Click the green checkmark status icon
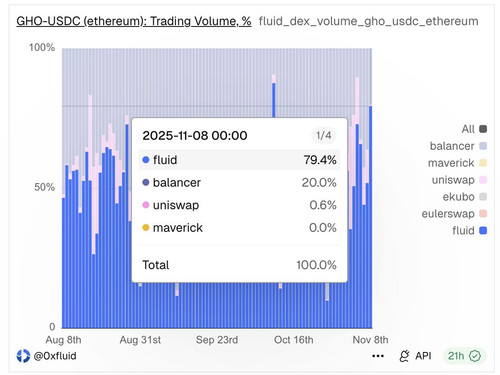 tap(475, 356)
